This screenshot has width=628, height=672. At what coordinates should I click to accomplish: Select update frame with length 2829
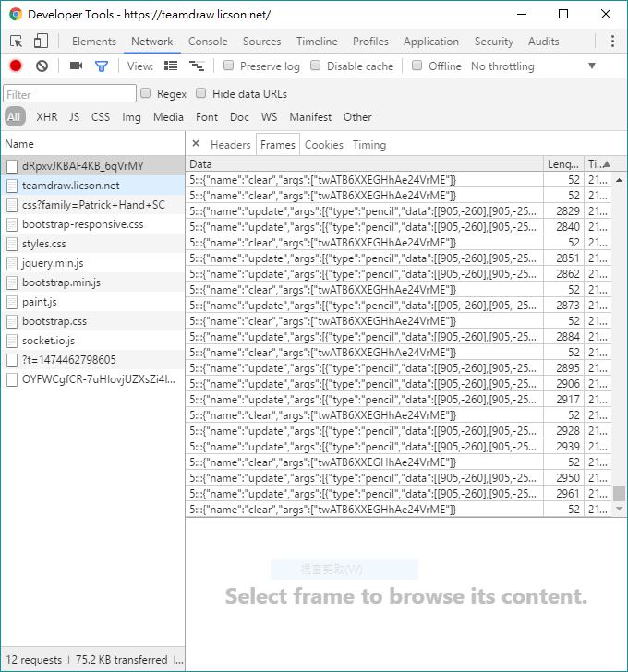[x=399, y=211]
